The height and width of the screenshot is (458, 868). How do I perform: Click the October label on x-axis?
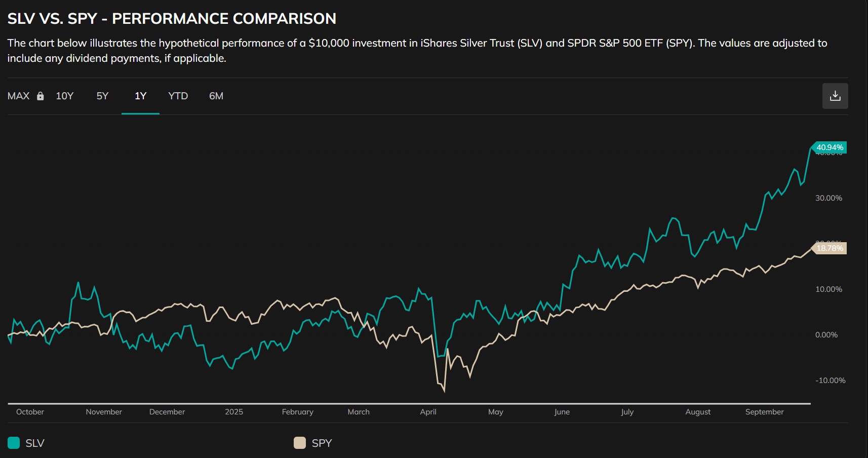point(30,412)
